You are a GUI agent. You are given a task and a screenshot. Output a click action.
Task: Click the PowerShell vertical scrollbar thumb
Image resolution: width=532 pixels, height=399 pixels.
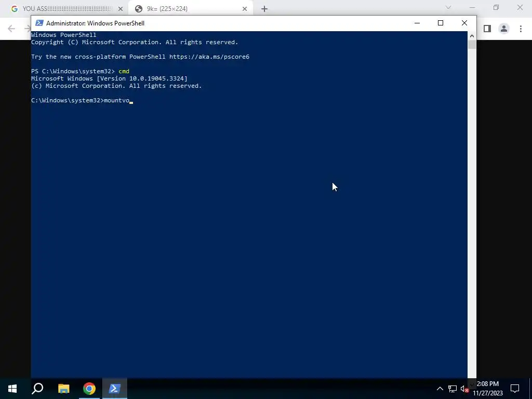tap(472, 45)
